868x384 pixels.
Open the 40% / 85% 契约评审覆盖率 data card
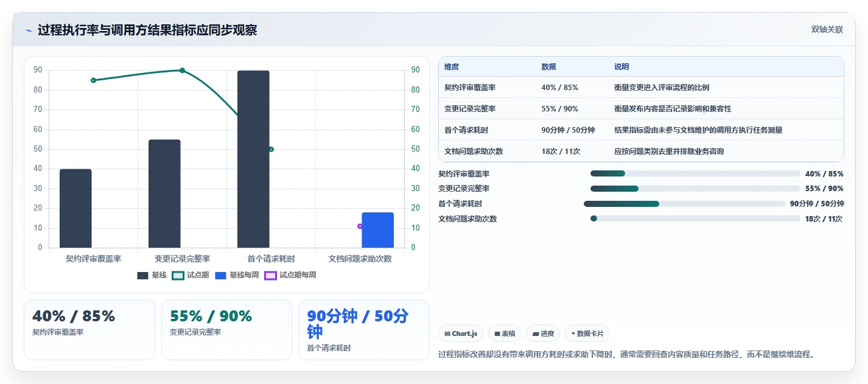point(89,330)
